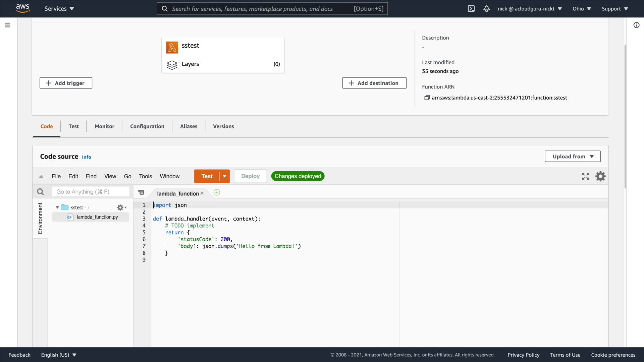Switch to the Configuration tab

pyautogui.click(x=147, y=126)
